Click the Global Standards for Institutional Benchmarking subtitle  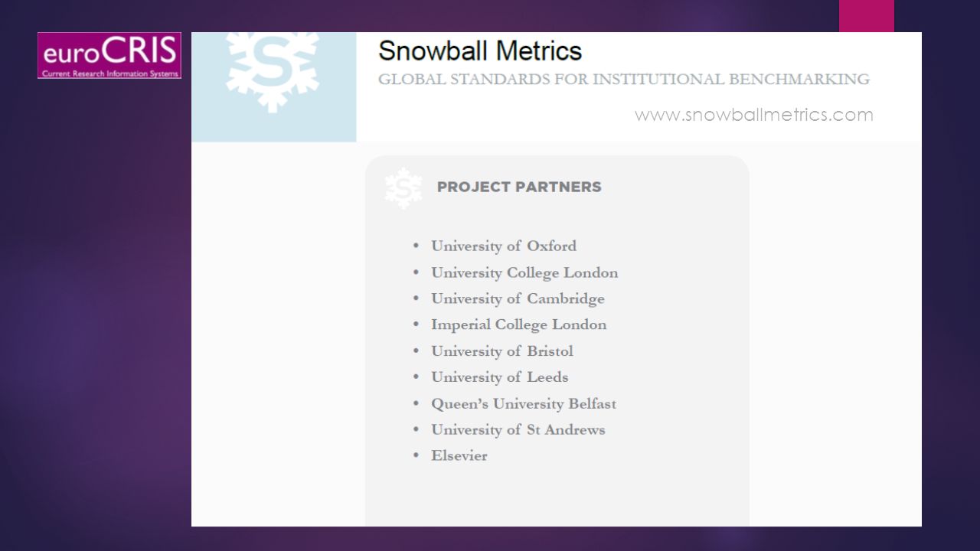point(624,80)
